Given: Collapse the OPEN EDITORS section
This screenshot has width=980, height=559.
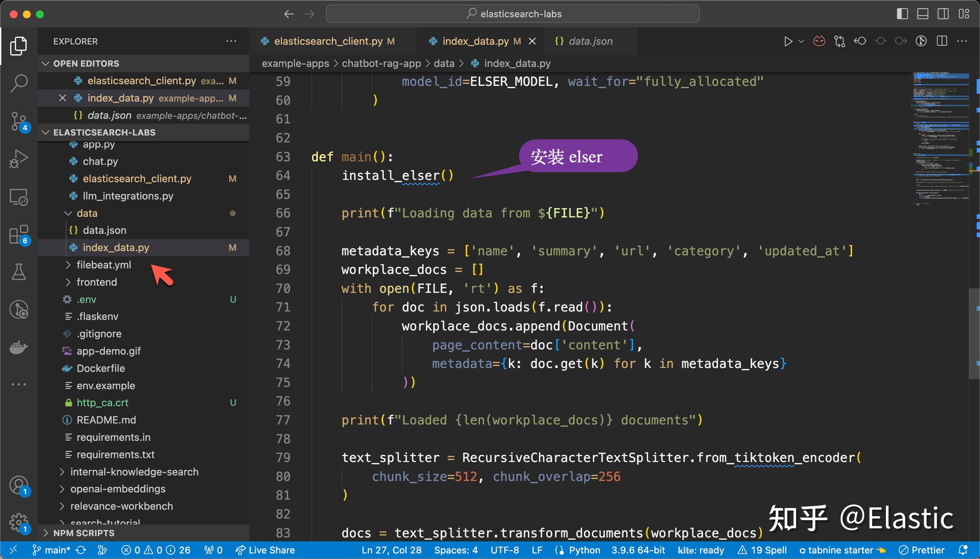Looking at the screenshot, I should 45,63.
